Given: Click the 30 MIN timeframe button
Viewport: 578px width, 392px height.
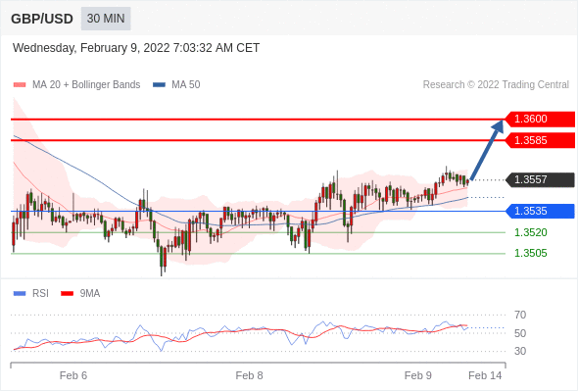Looking at the screenshot, I should [x=106, y=19].
